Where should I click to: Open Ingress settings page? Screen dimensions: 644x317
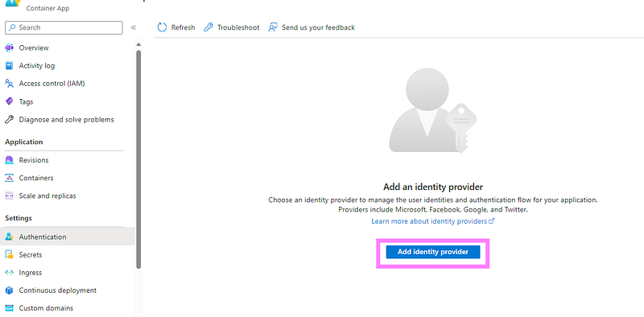pyautogui.click(x=31, y=273)
